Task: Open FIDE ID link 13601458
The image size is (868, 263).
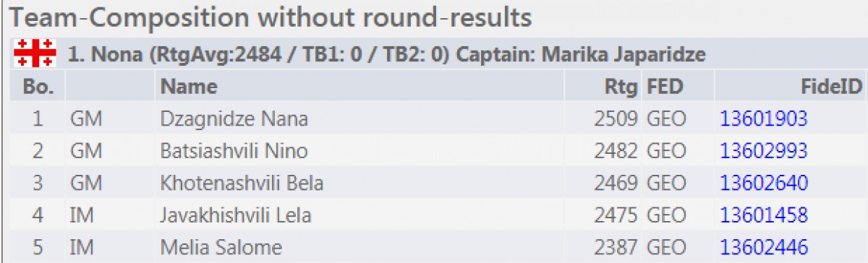Action: click(763, 215)
